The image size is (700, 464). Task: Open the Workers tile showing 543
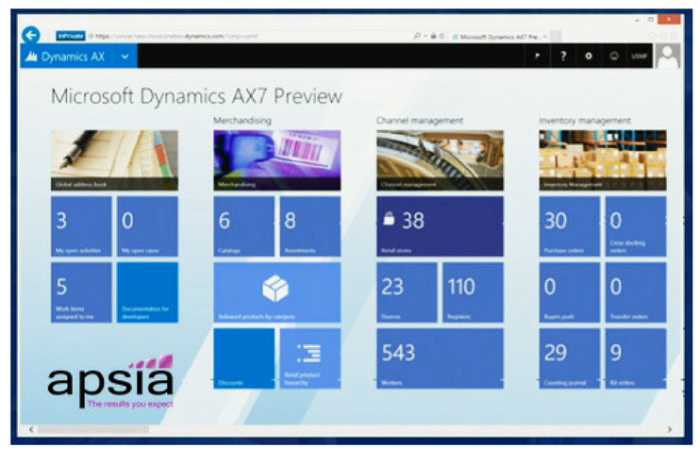tap(440, 359)
